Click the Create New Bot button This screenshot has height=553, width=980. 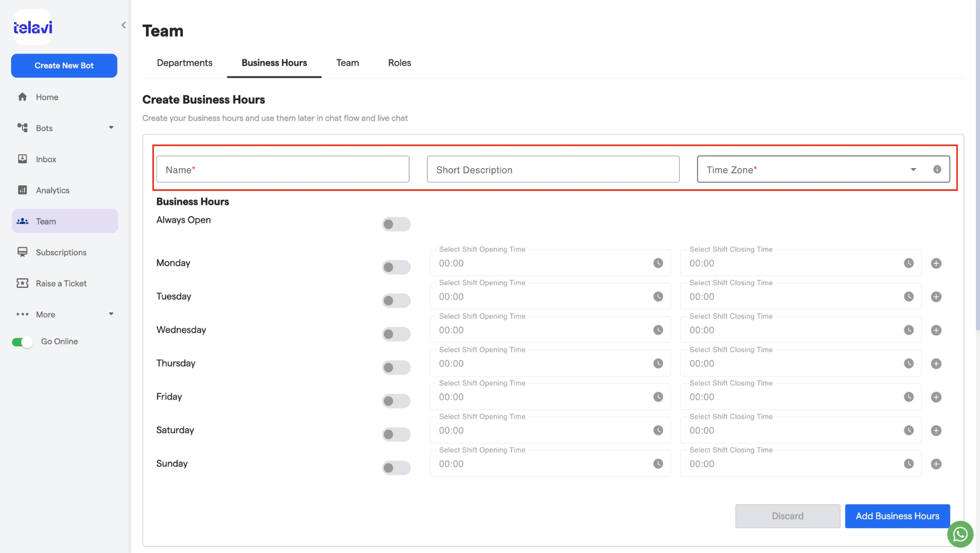point(64,66)
